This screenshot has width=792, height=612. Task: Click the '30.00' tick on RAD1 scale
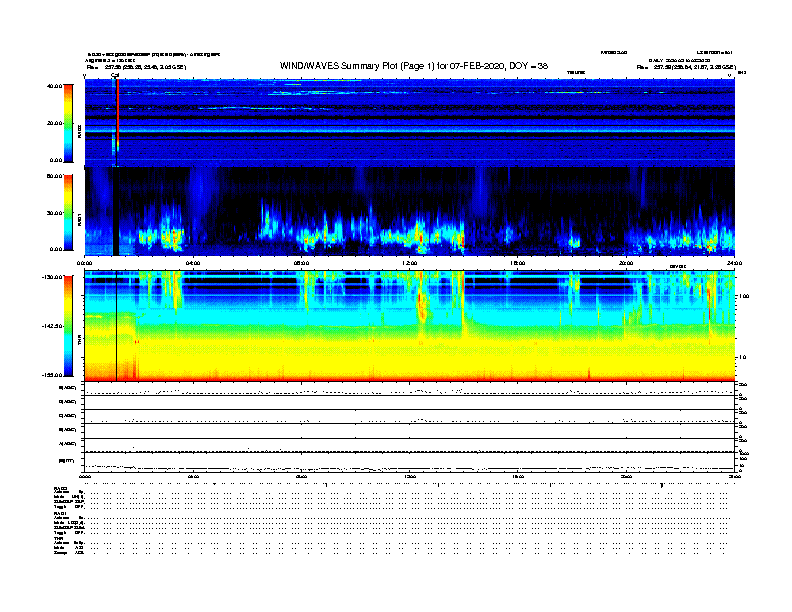pos(55,213)
